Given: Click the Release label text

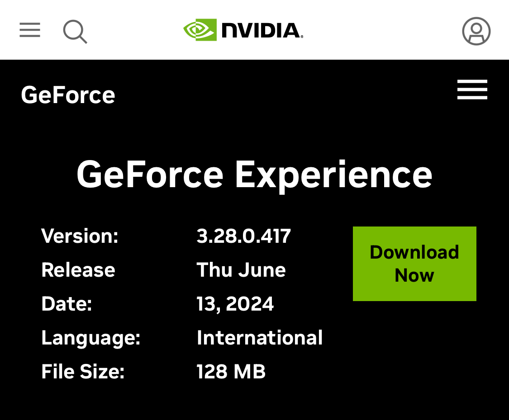Looking at the screenshot, I should pos(78,270).
